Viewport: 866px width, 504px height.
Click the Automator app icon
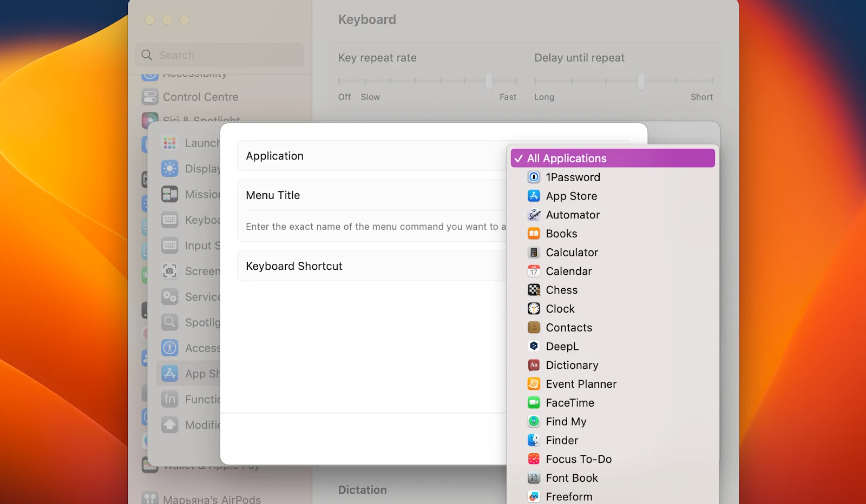(534, 215)
